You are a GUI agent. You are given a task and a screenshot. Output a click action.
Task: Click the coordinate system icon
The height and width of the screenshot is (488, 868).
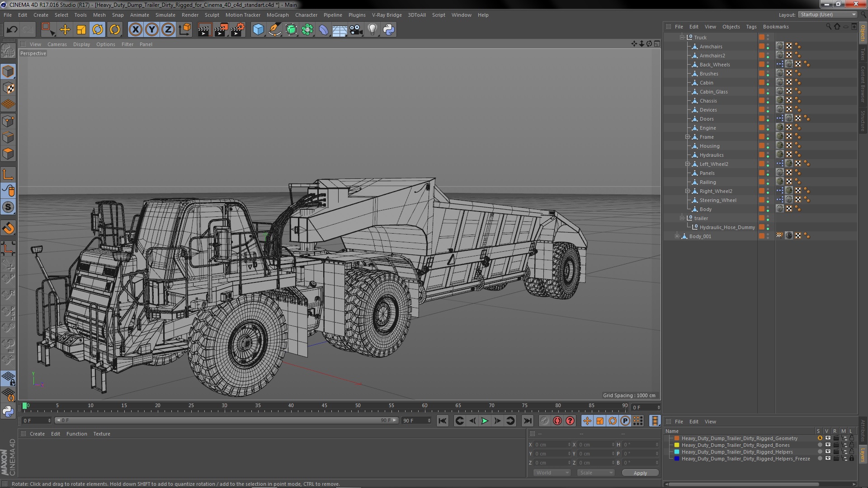185,30
